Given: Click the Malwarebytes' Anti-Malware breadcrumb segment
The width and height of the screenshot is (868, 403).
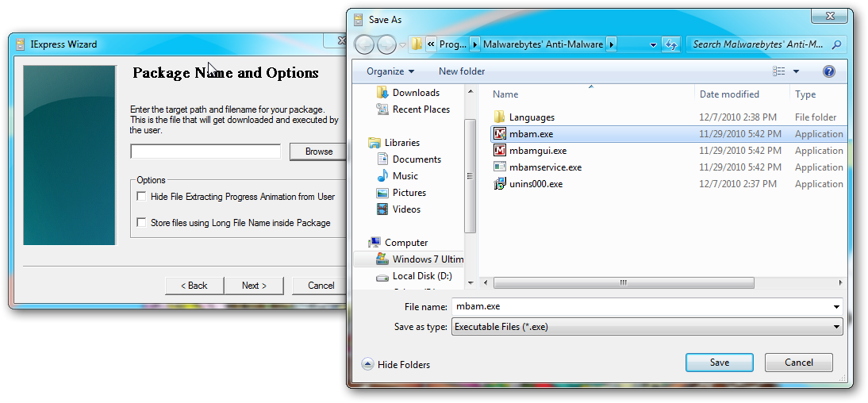Looking at the screenshot, I should (x=543, y=44).
